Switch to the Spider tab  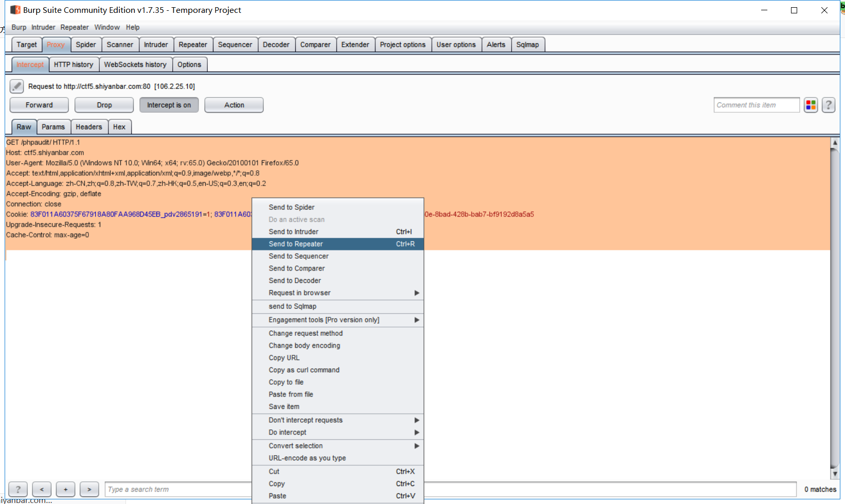(x=86, y=45)
